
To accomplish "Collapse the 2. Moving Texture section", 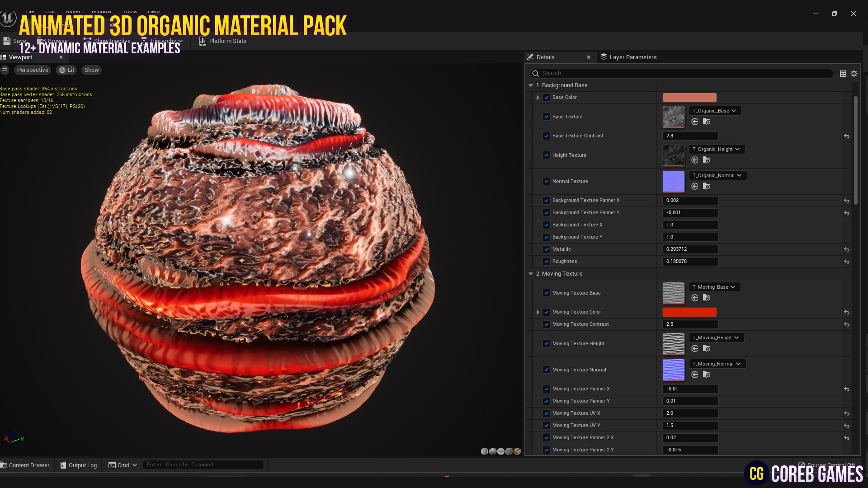I will (x=531, y=274).
